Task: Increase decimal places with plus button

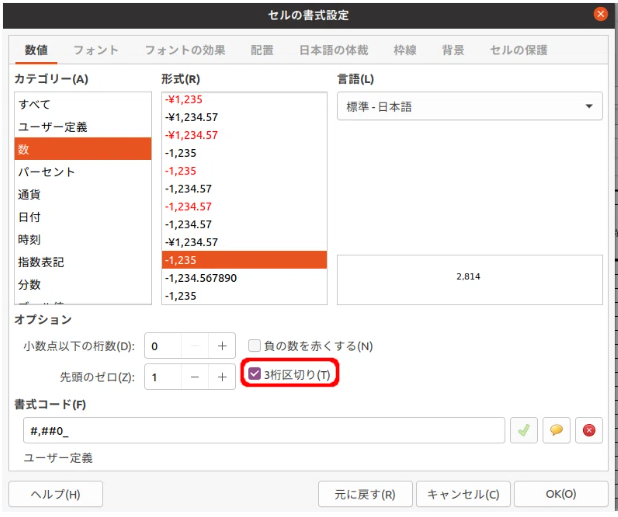Action: (x=223, y=346)
